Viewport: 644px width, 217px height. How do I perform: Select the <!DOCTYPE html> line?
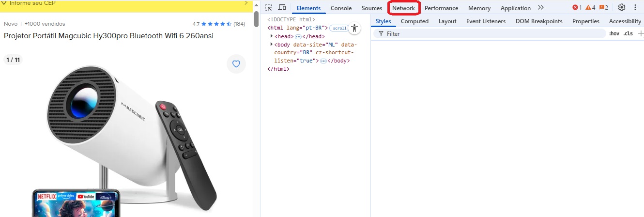point(291,20)
